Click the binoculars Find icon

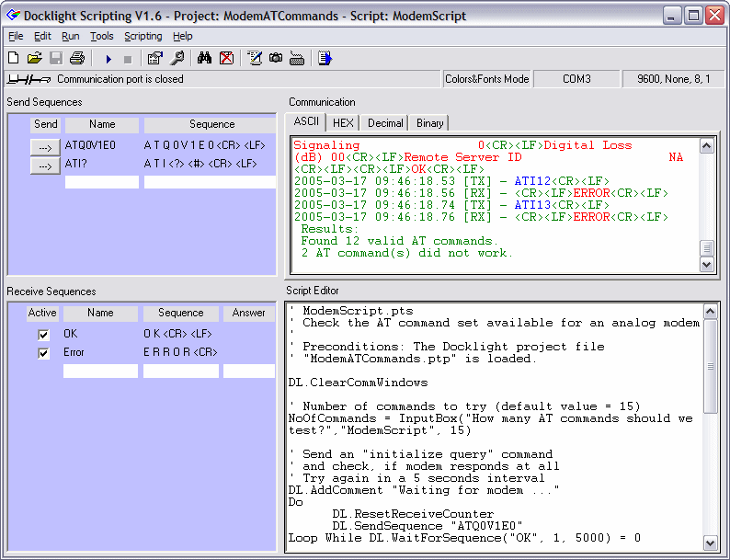coord(204,58)
